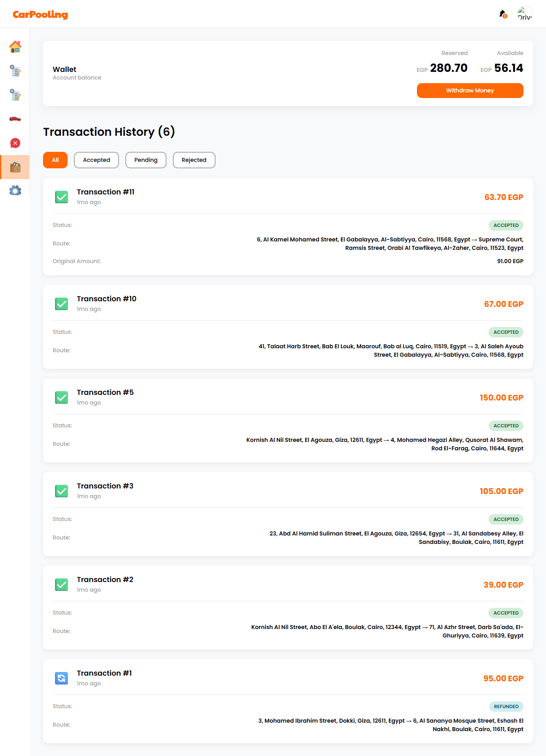The height and width of the screenshot is (756, 546).
Task: Click the 105.00 EGP amount on Transaction #3
Action: (501, 491)
